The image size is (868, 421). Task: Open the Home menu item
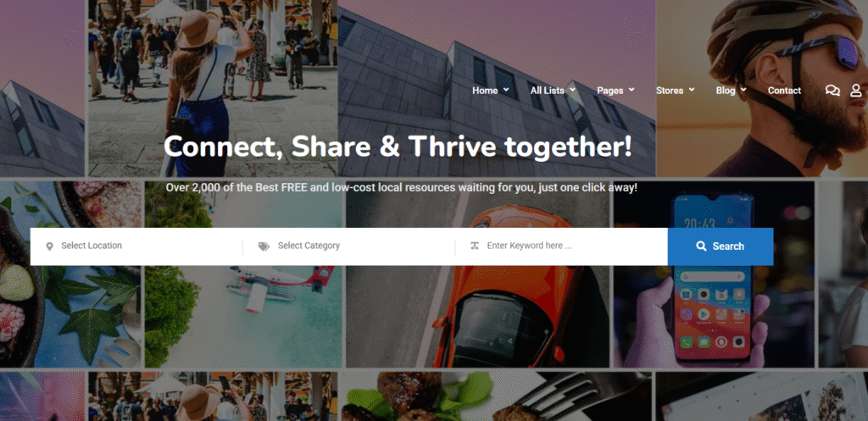pos(485,90)
